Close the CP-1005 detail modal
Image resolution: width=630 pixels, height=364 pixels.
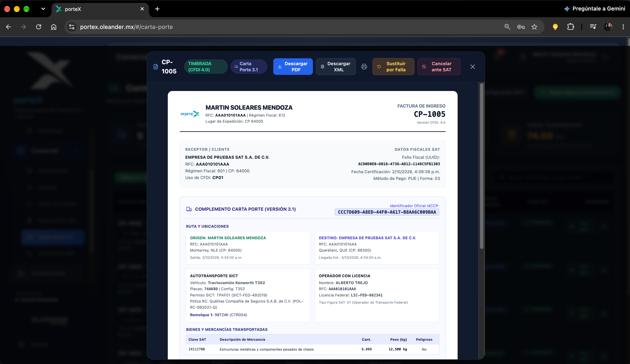(473, 67)
